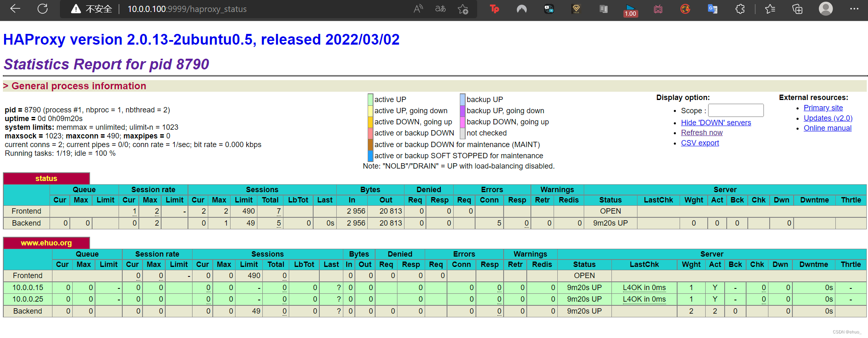Open the red Tp extension
Viewport: 868px width, 338px height.
[x=495, y=9]
